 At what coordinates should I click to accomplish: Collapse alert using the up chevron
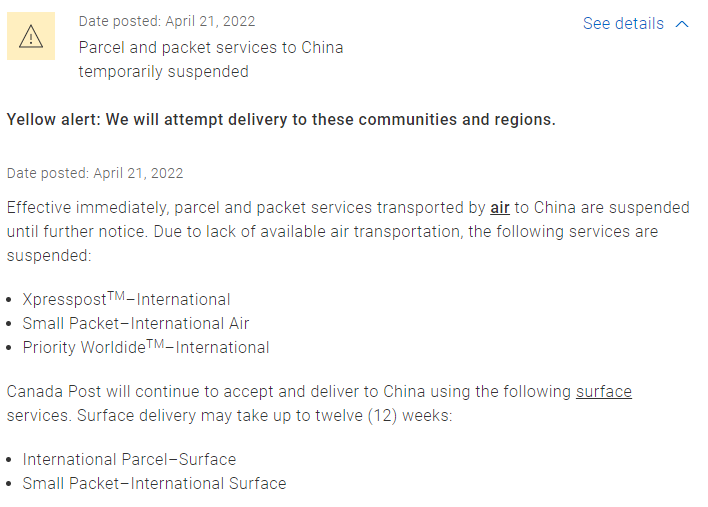pyautogui.click(x=682, y=24)
